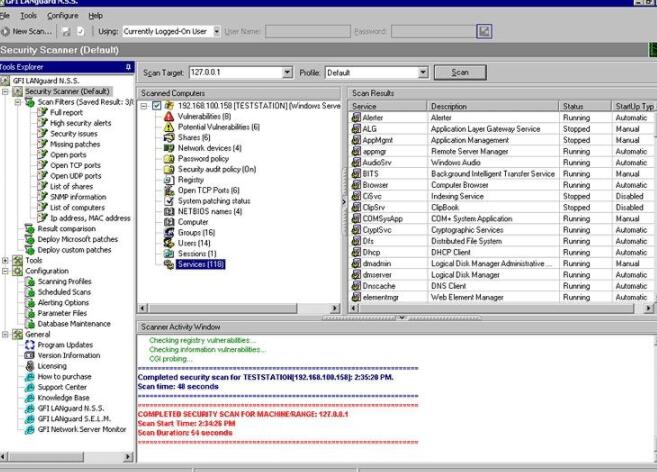This screenshot has height=472, width=657.
Task: Open the How to purchase link
Action: (65, 376)
